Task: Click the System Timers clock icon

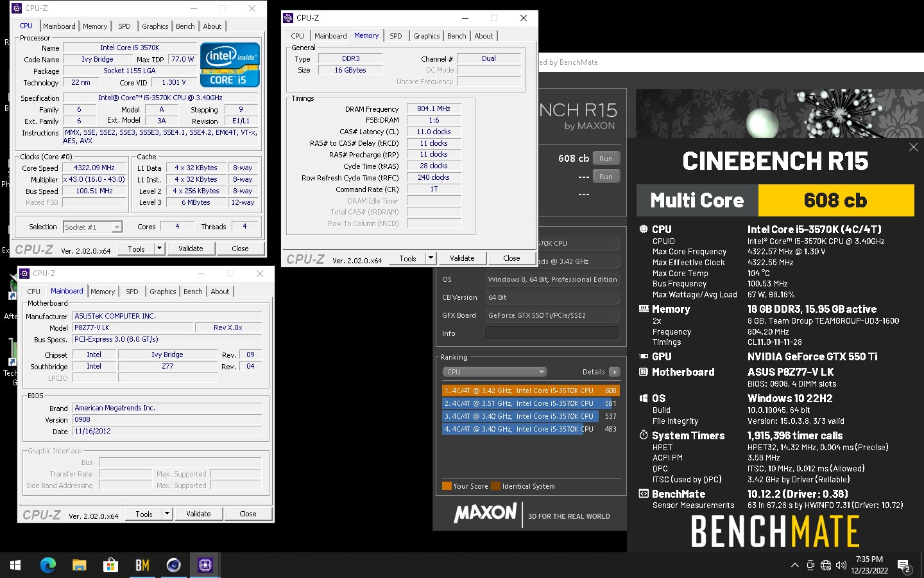Action: point(644,435)
